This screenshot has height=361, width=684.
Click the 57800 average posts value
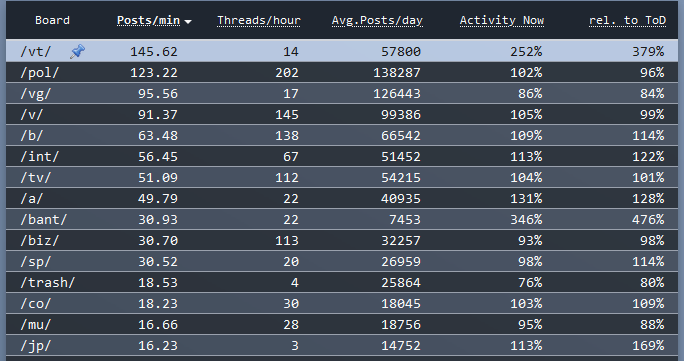pyautogui.click(x=401, y=52)
